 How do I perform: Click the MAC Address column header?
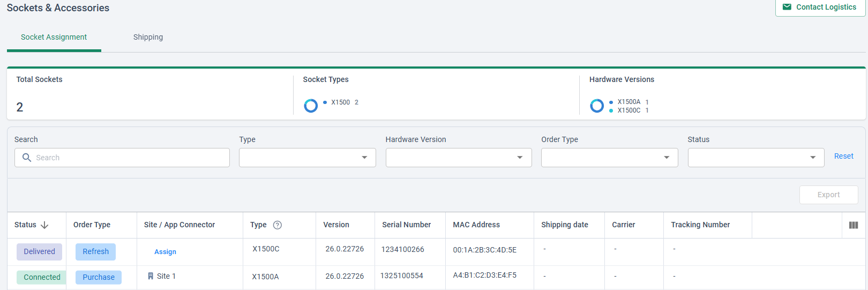(x=476, y=225)
